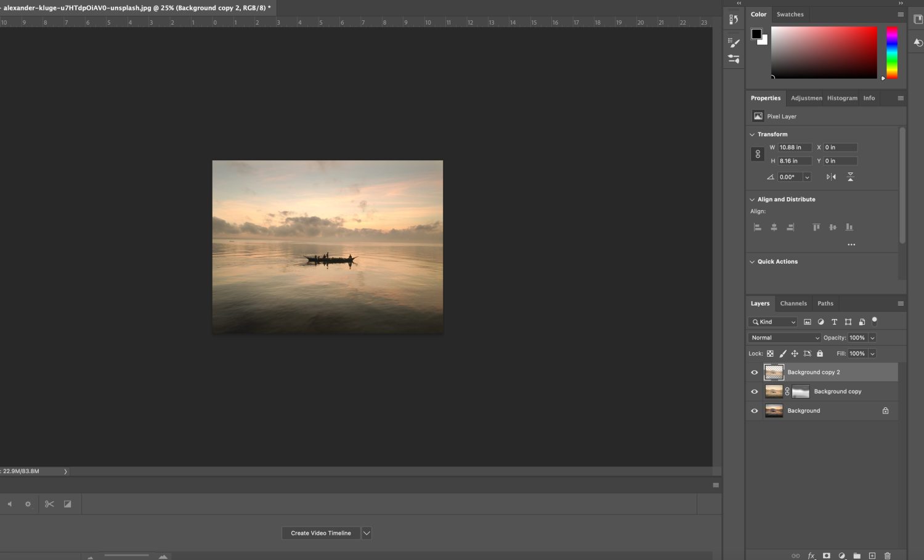Click the hue spectrum slider
Screen dimensions: 924x560
click(892, 52)
